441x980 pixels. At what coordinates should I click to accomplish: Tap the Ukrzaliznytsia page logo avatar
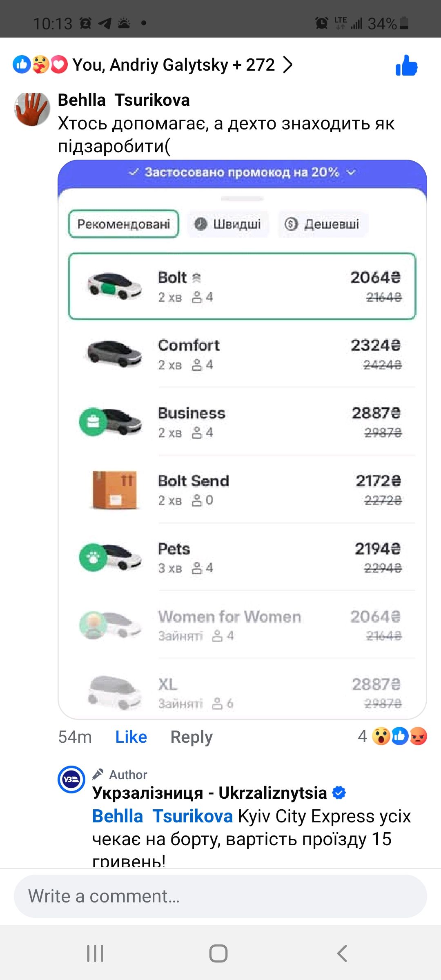click(x=71, y=779)
